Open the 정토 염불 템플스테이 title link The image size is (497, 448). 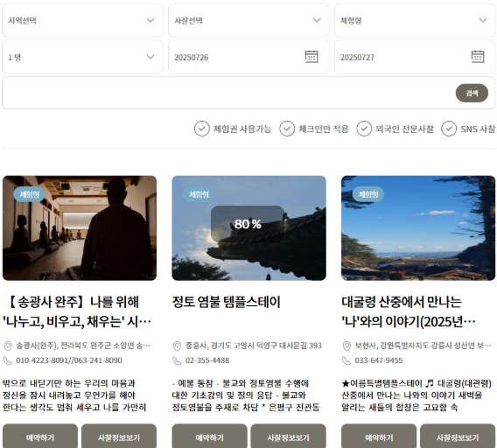tap(227, 302)
